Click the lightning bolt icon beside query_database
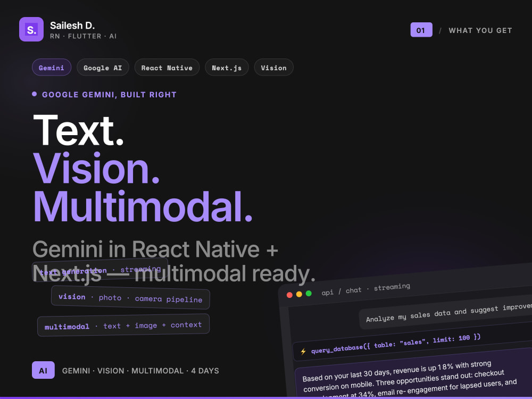This screenshot has height=399, width=532. [x=303, y=352]
